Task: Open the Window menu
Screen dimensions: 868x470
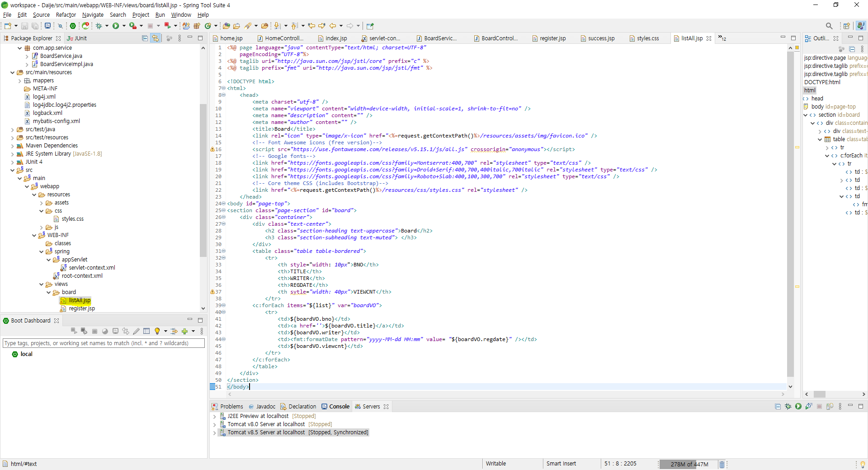Action: click(x=181, y=15)
